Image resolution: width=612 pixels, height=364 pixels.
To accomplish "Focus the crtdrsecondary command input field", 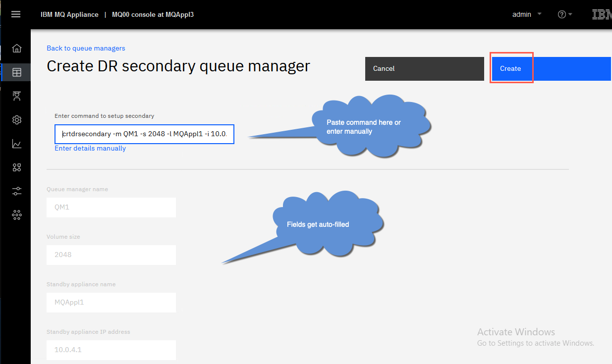I will tap(144, 134).
